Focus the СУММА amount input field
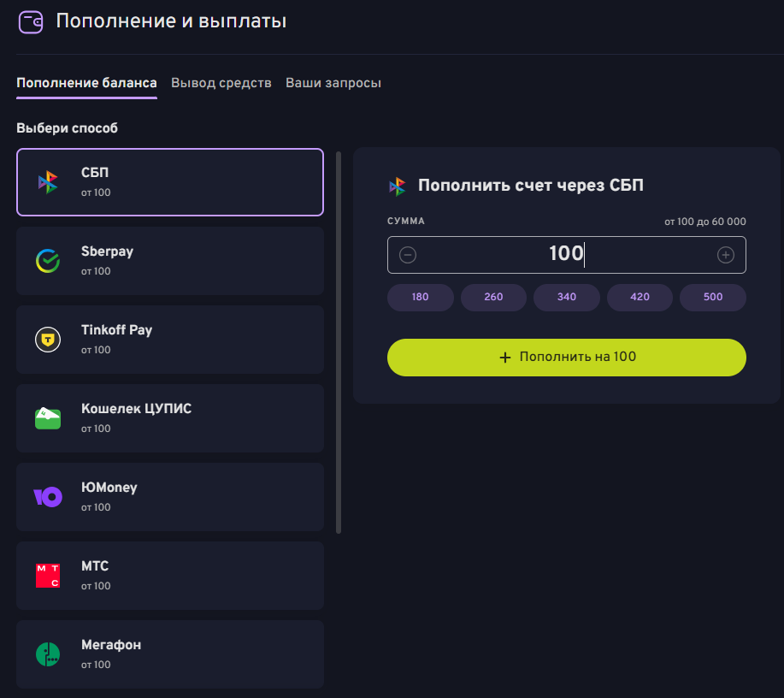The image size is (784, 698). pos(566,255)
